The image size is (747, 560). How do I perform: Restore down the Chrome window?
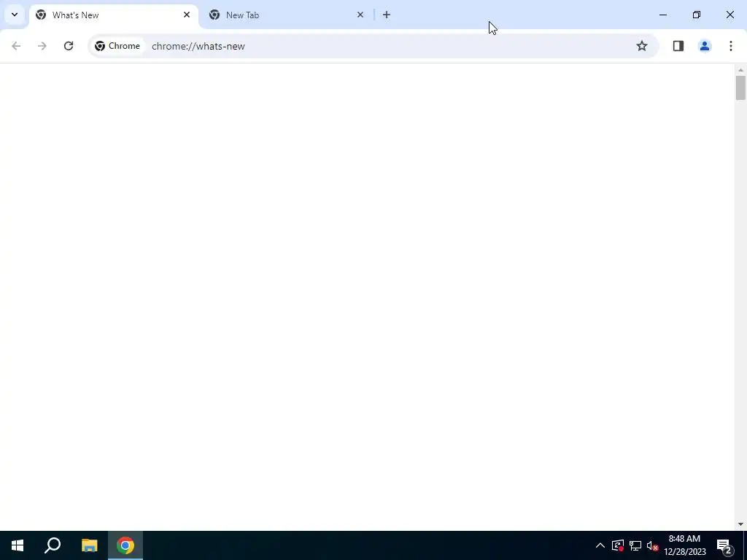coord(697,15)
